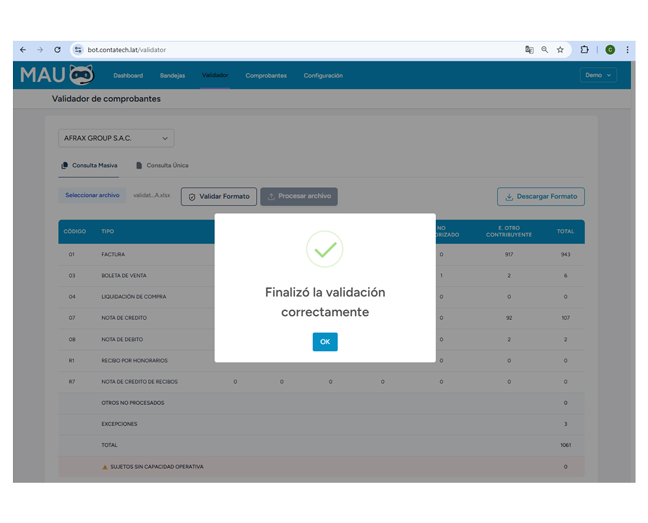Open the Demo user dropdown
Viewport: 648px width, 523px height.
597,75
